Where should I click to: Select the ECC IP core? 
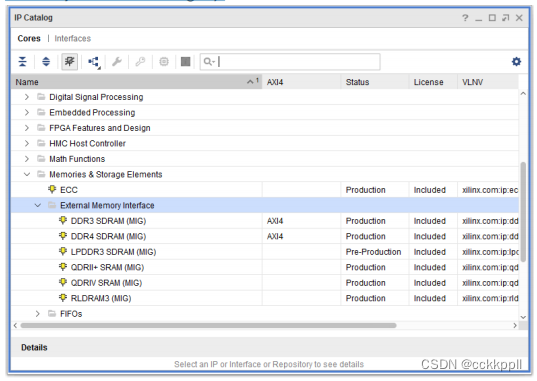click(69, 190)
